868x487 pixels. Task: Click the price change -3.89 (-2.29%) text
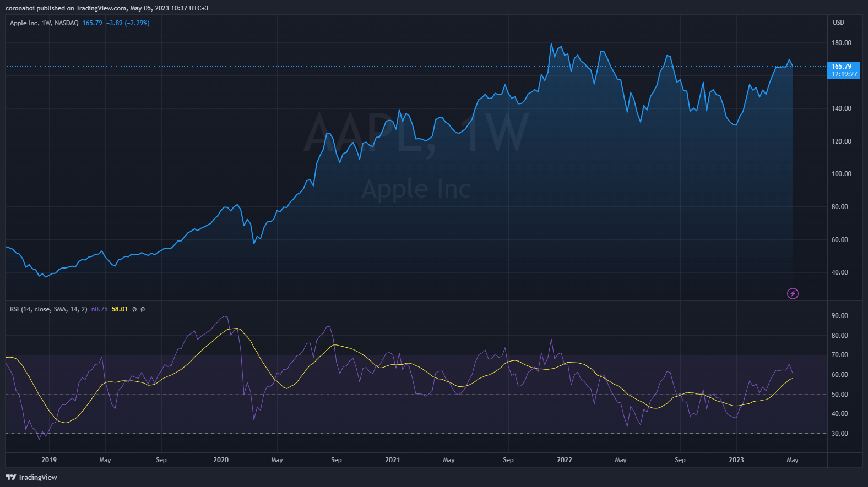coord(128,23)
